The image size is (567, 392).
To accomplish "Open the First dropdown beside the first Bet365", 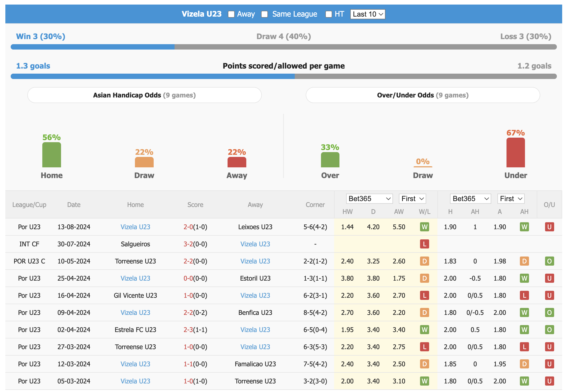I will pyautogui.click(x=412, y=199).
